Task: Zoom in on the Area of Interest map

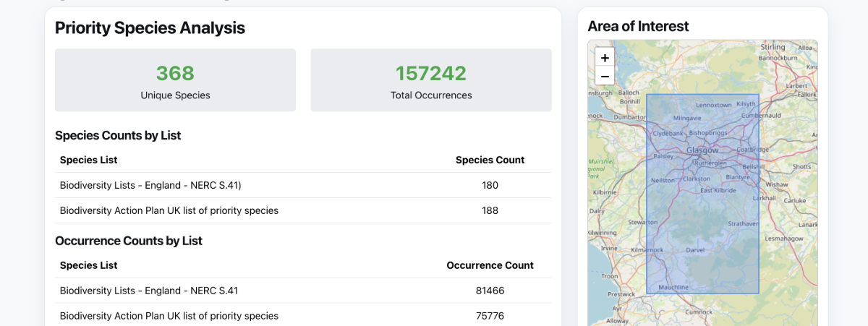Action: tap(605, 58)
